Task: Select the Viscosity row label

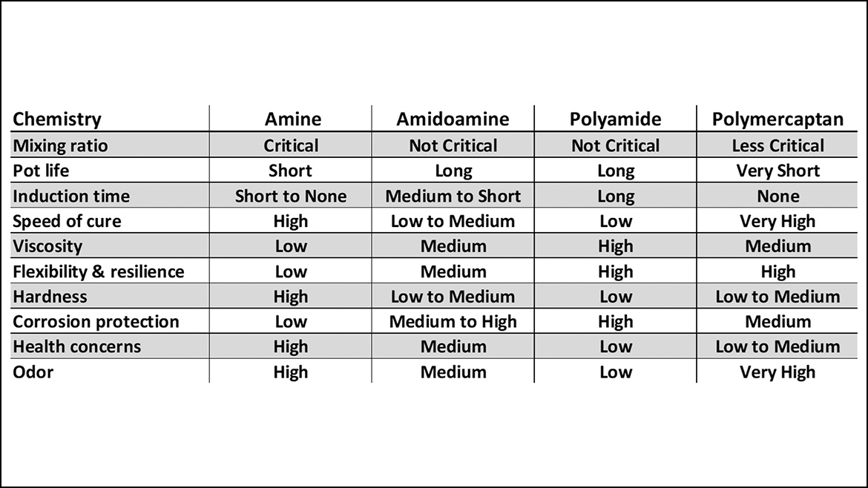Action: coord(47,246)
